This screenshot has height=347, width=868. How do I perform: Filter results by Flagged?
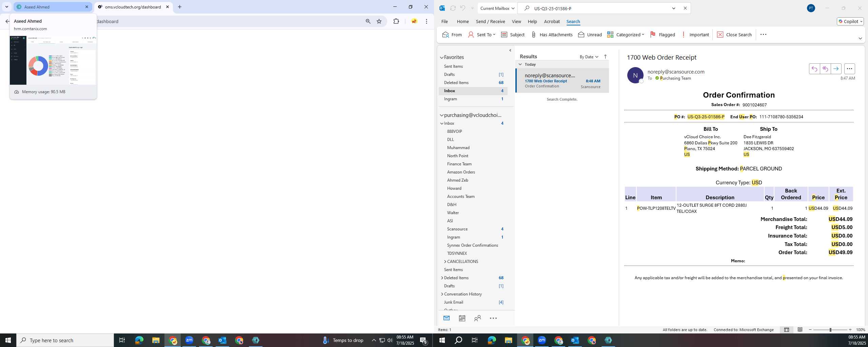(663, 35)
